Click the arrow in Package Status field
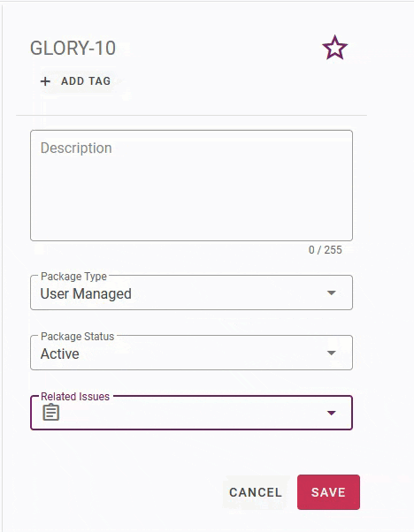This screenshot has height=532, width=414. [331, 353]
